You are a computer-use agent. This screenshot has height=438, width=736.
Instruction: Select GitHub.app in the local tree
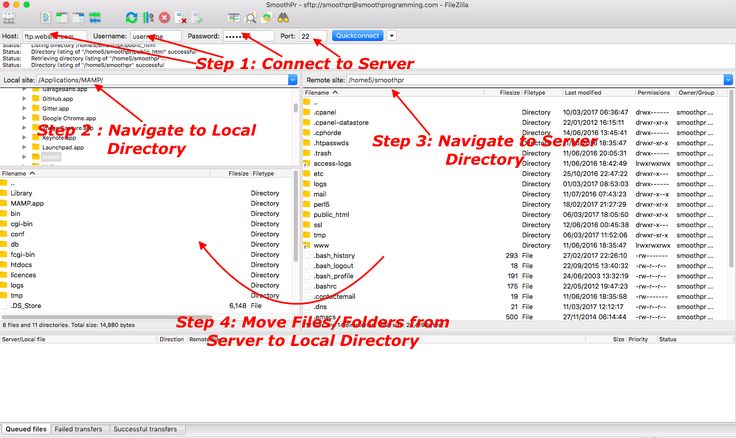tap(57, 99)
